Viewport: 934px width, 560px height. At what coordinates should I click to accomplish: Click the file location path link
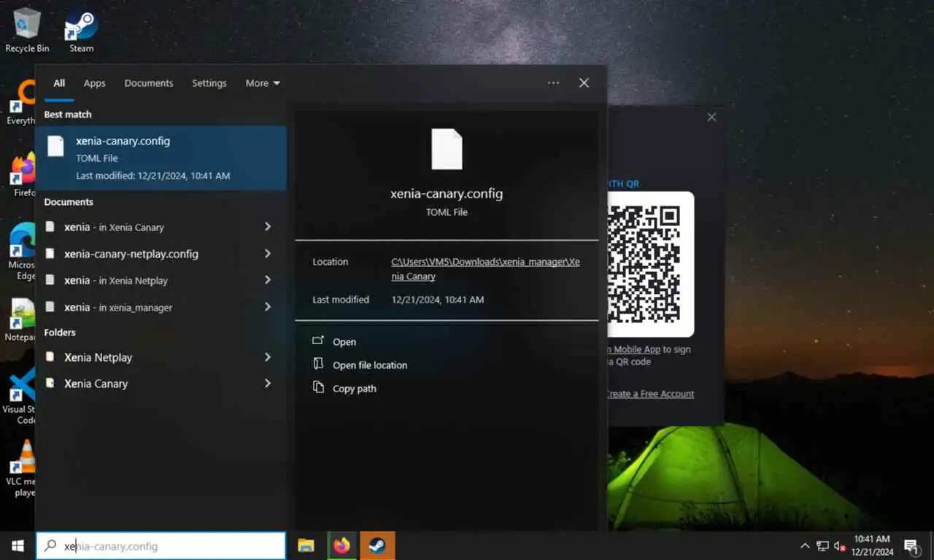[x=485, y=269]
